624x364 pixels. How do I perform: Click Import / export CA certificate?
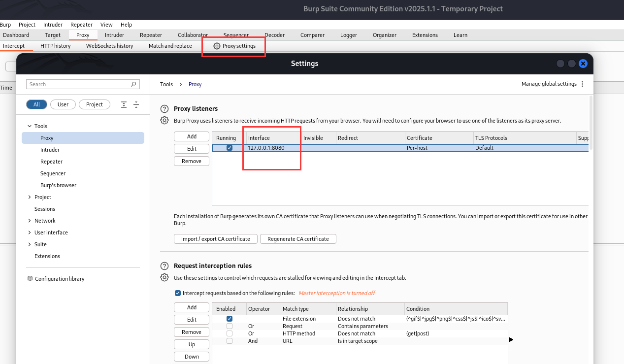click(216, 239)
